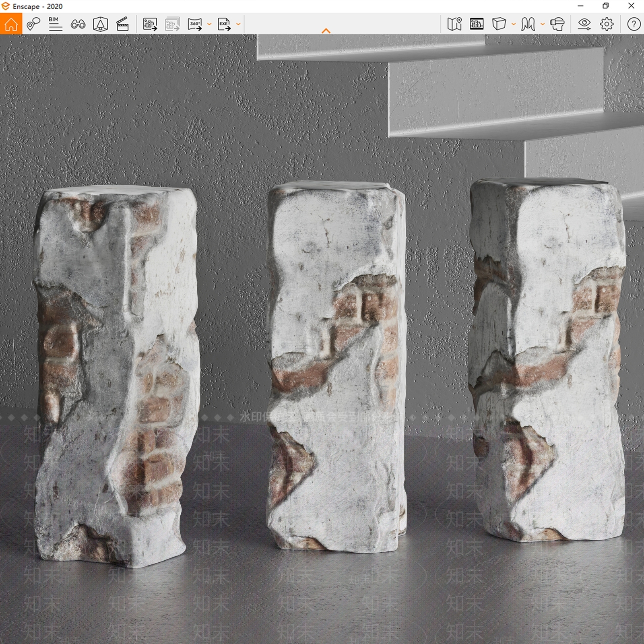This screenshot has height=644, width=644.
Task: Toggle Safe Frame icon
Action: (100, 24)
